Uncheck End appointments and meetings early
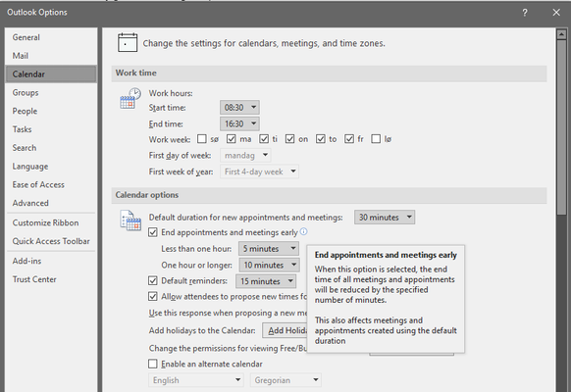Screen dimensions: 571x392 153,232
